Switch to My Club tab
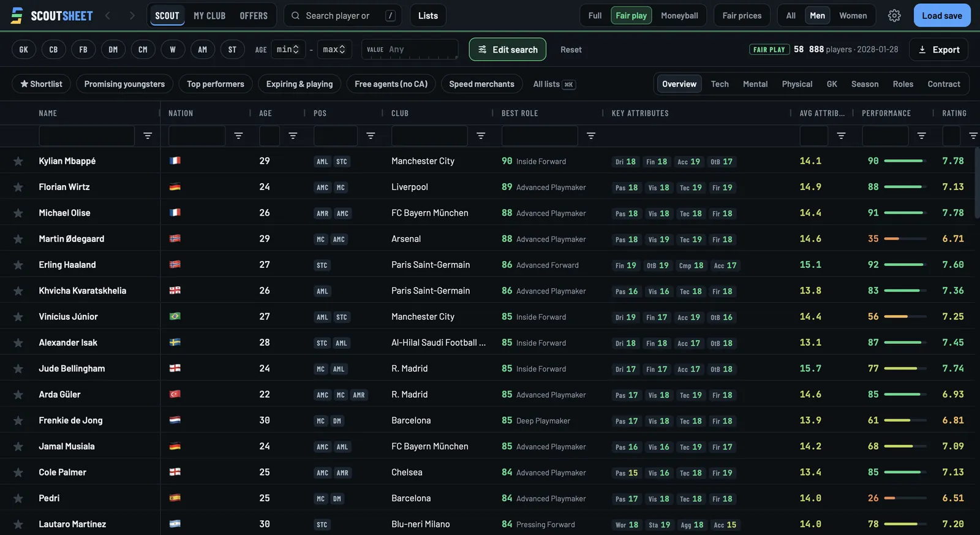Image resolution: width=980 pixels, height=535 pixels. click(x=209, y=15)
